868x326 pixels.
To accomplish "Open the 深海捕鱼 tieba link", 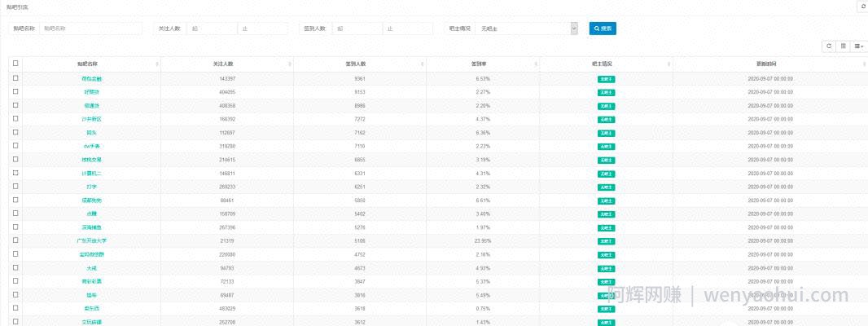I will [x=91, y=227].
